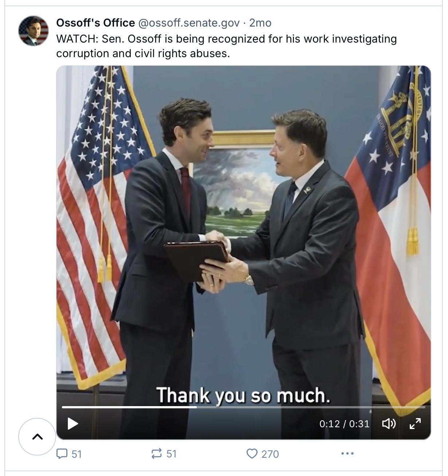Click the post text starting with WATCH
448x476 pixels.
(226, 46)
